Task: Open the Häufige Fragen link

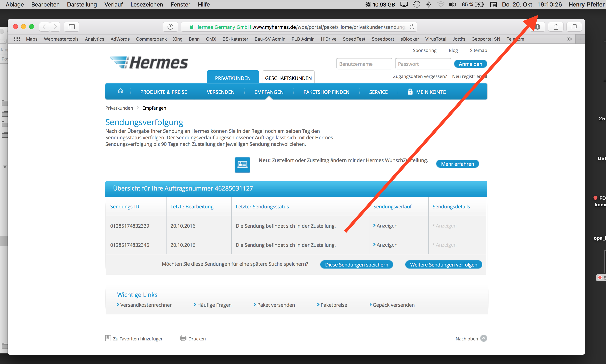Action: pyautogui.click(x=213, y=305)
